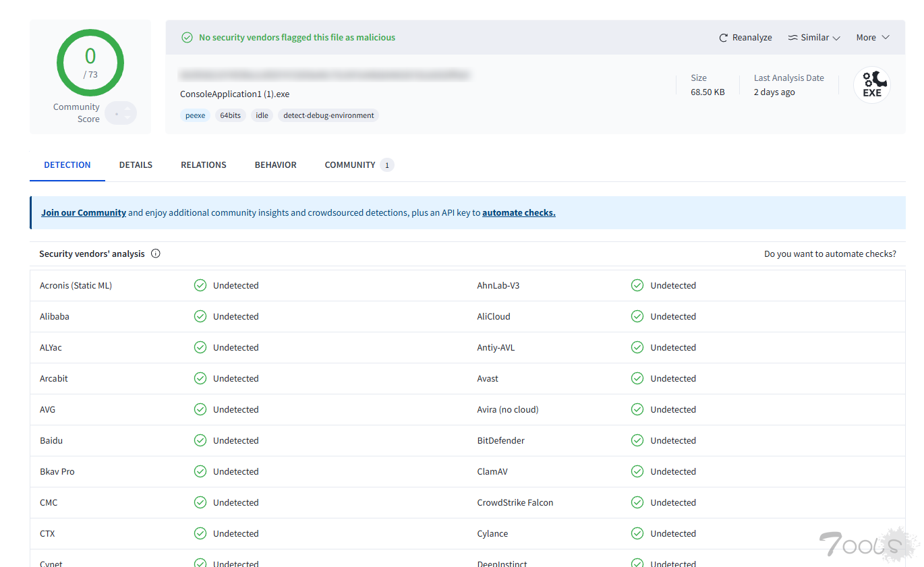This screenshot has height=567, width=924.
Task: Click the CrowdStrike Falcon undetected check icon
Action: coord(637,502)
